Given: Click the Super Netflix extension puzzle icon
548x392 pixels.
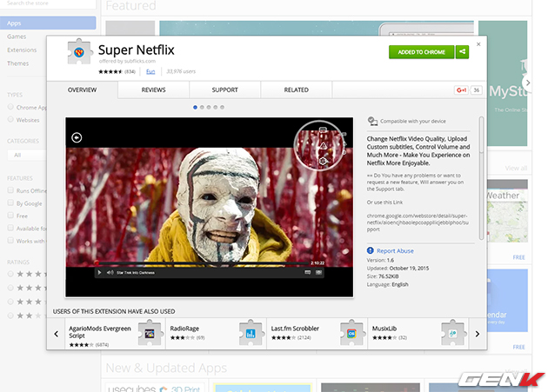Looking at the screenshot, I should click(x=80, y=51).
